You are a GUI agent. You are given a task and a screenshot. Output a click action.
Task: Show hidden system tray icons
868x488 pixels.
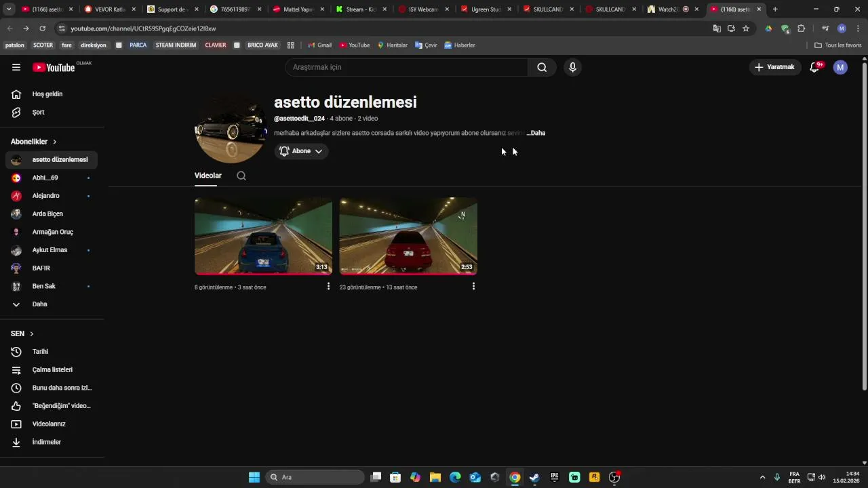click(x=762, y=477)
